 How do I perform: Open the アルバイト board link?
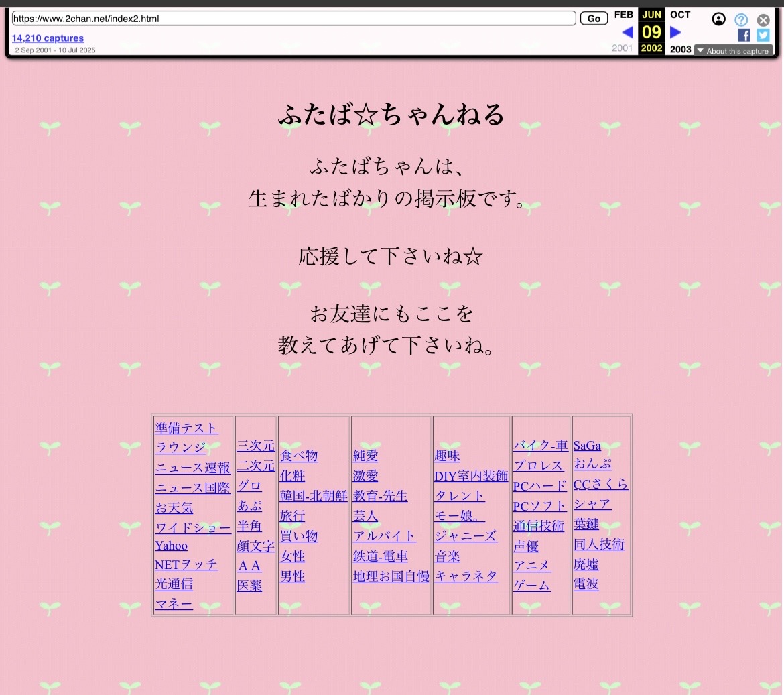385,536
